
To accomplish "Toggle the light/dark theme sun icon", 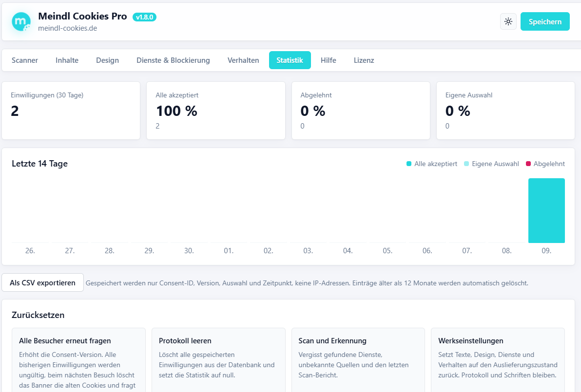I will pos(508,21).
